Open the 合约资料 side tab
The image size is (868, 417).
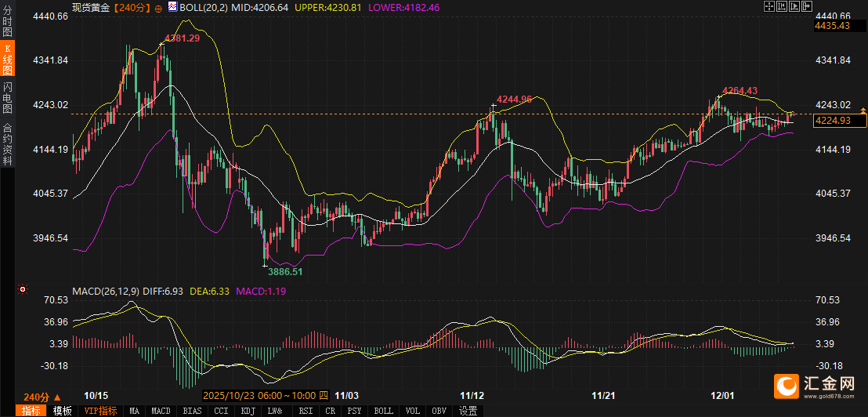pyautogui.click(x=8, y=144)
